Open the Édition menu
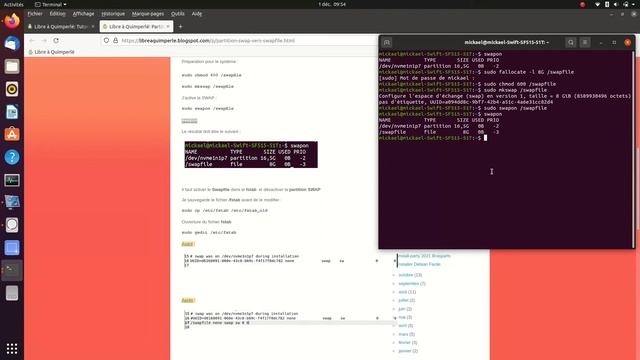Screen dimensions: 640x360 point(58,13)
